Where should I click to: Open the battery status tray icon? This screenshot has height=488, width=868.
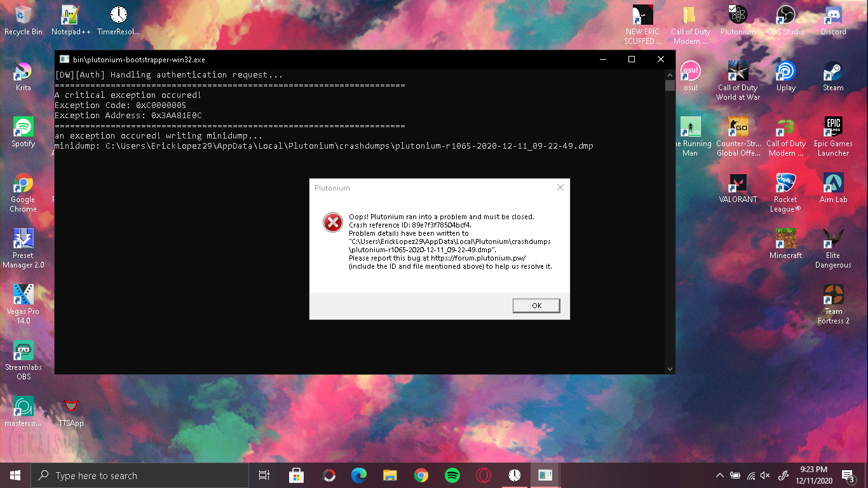(735, 475)
